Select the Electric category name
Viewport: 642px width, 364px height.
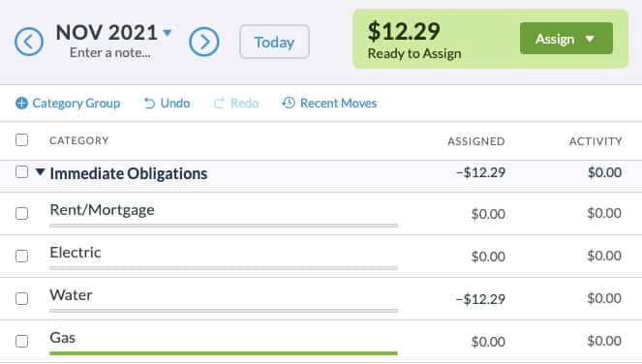click(76, 253)
